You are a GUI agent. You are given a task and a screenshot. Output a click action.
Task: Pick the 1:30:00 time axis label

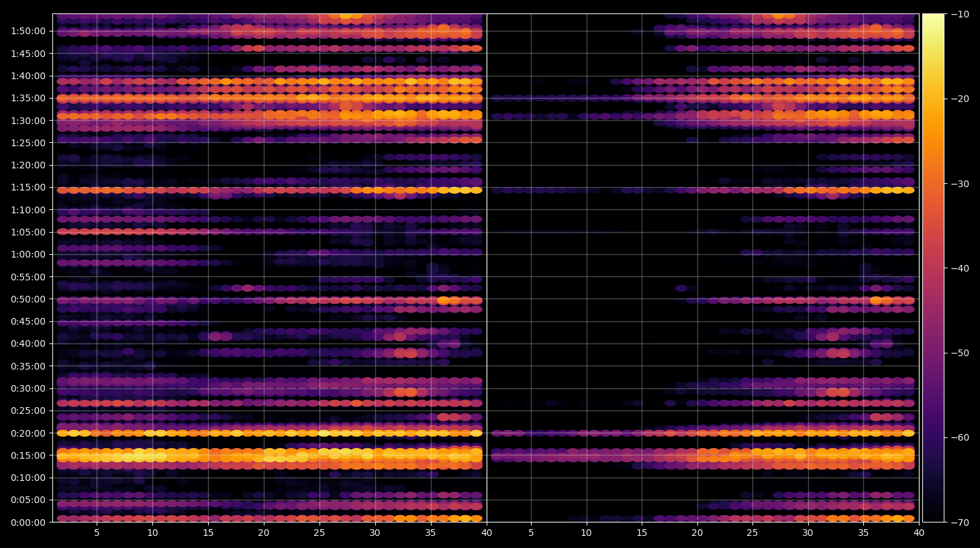tap(28, 121)
